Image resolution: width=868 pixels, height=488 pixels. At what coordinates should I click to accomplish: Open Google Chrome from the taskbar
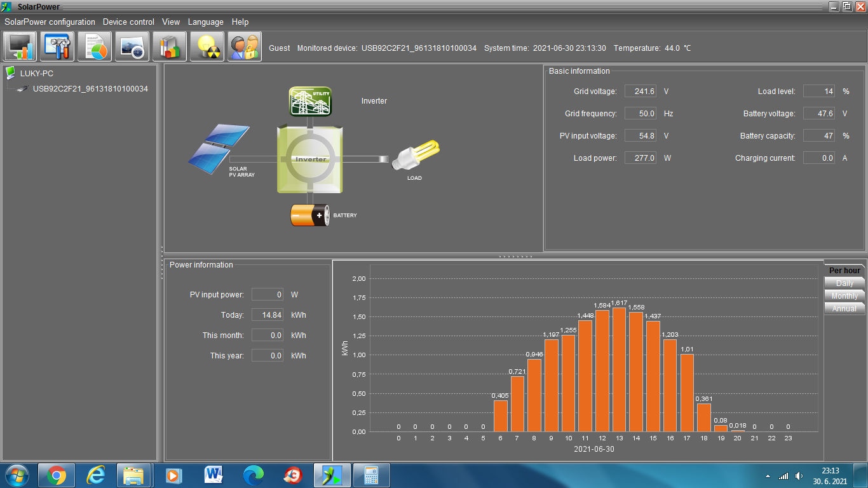click(56, 475)
